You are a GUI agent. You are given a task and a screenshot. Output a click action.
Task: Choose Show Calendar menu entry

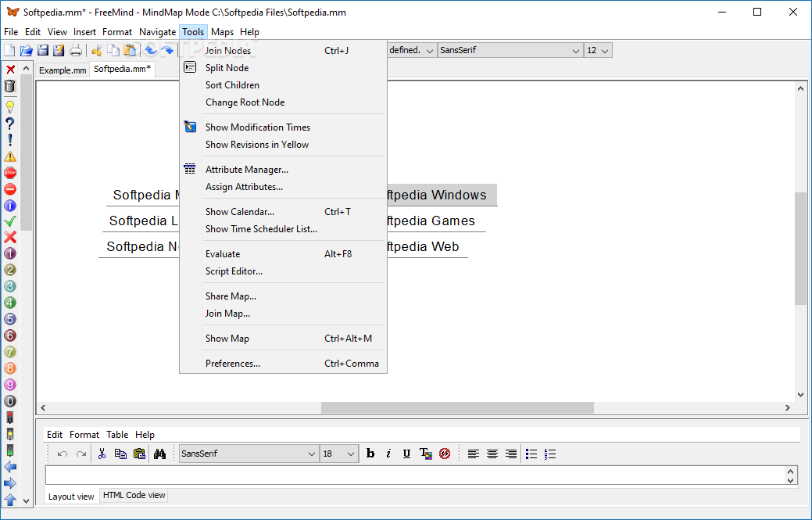click(x=283, y=212)
